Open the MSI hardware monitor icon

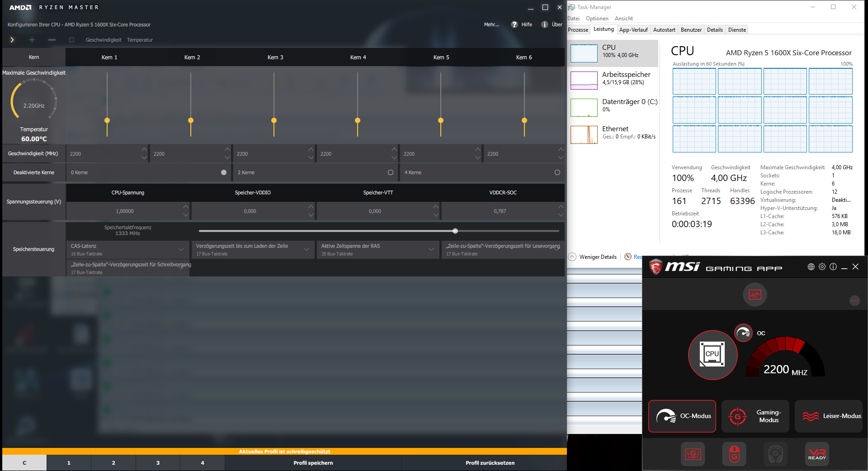tap(755, 295)
